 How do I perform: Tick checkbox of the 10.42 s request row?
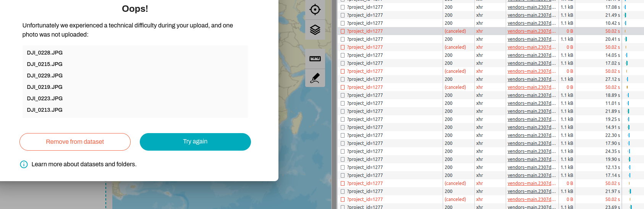coord(343,23)
